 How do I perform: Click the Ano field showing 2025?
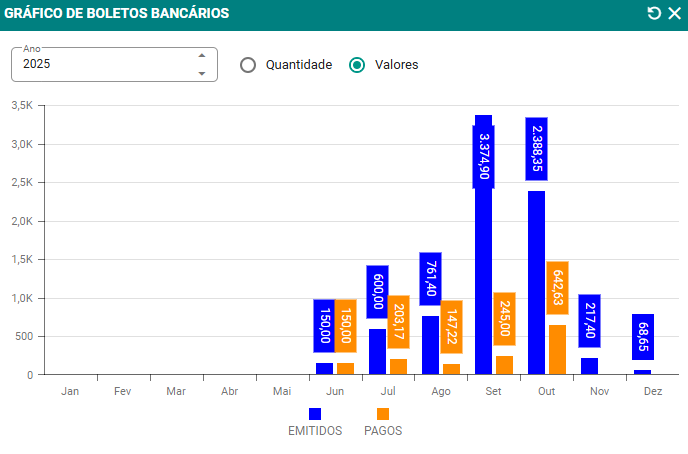(x=100, y=64)
